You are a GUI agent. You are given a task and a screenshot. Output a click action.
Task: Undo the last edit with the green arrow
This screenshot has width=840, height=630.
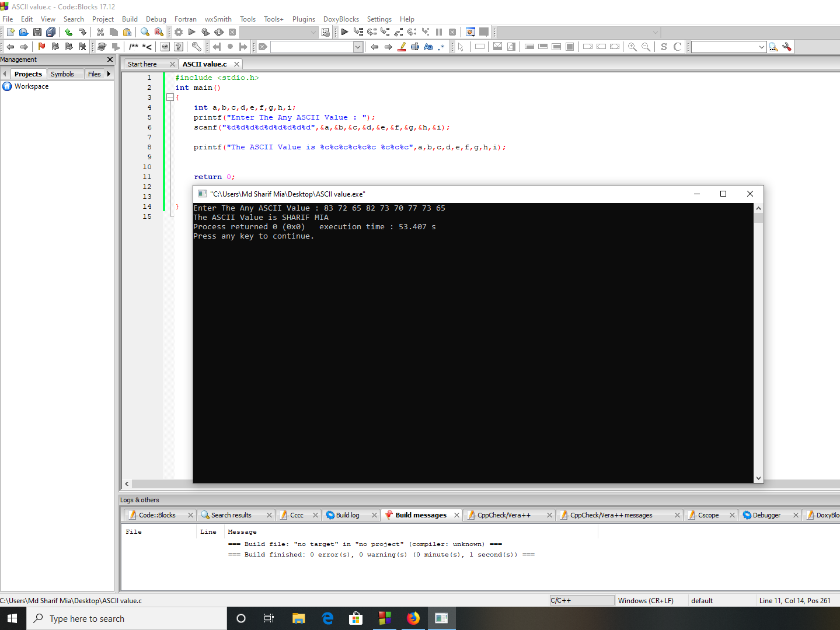coord(68,32)
